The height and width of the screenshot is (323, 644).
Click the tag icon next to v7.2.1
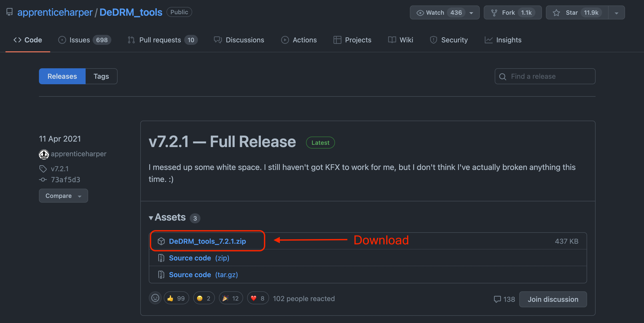[x=43, y=169]
